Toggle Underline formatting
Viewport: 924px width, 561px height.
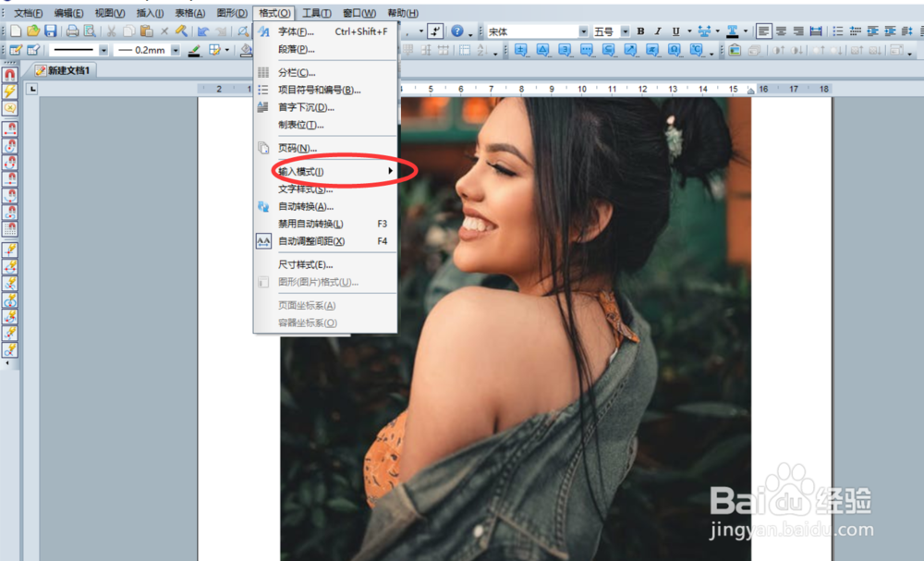[676, 31]
